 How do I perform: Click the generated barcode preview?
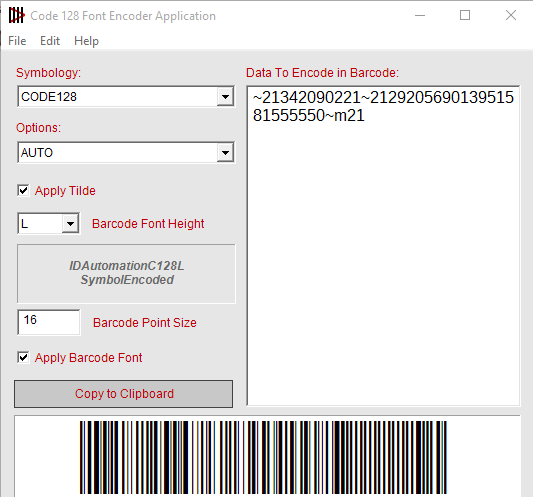click(263, 458)
